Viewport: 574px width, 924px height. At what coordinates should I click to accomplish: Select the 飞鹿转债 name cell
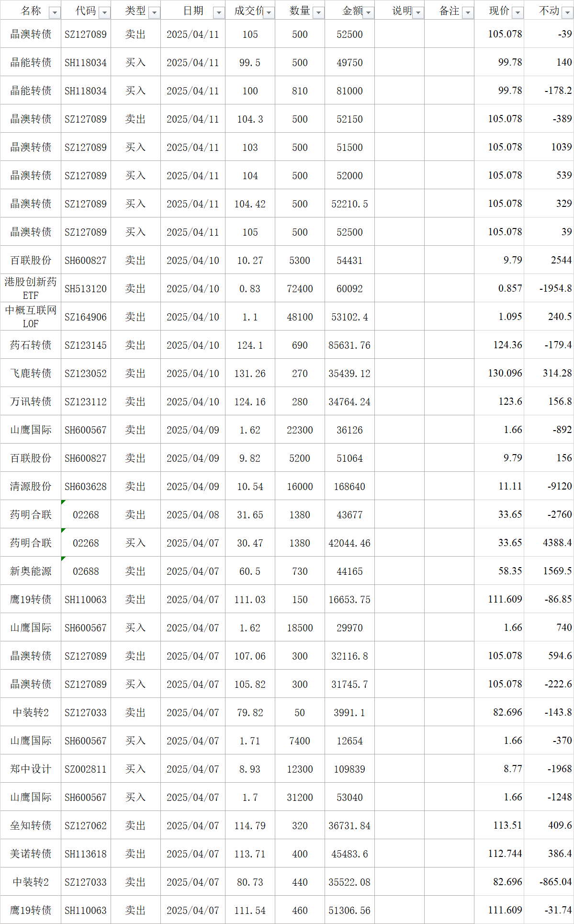click(31, 373)
